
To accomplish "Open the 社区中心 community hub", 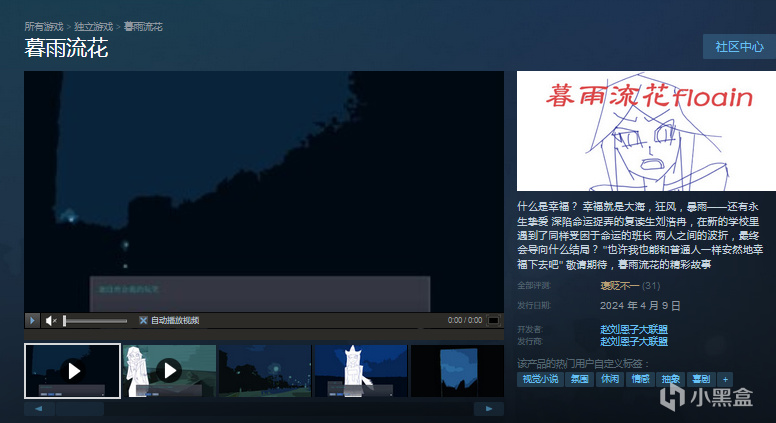I will coord(739,47).
